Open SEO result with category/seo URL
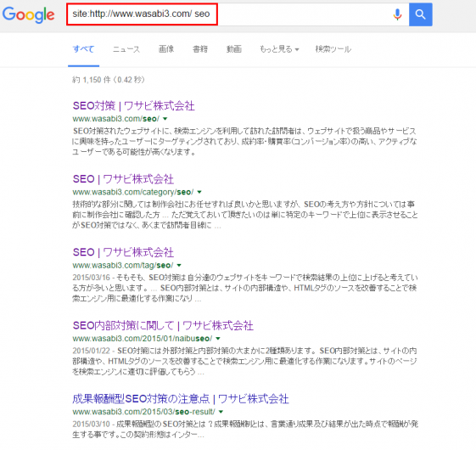Viewport: 476px width, 450px height. 123,179
